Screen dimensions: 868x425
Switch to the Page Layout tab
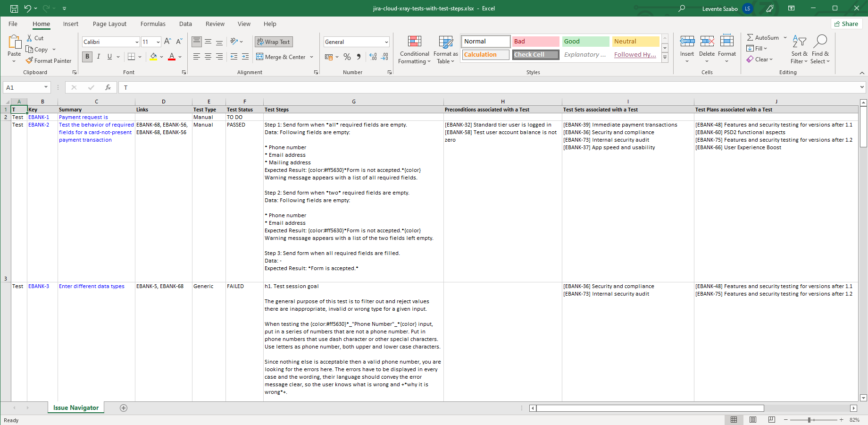[x=109, y=24]
